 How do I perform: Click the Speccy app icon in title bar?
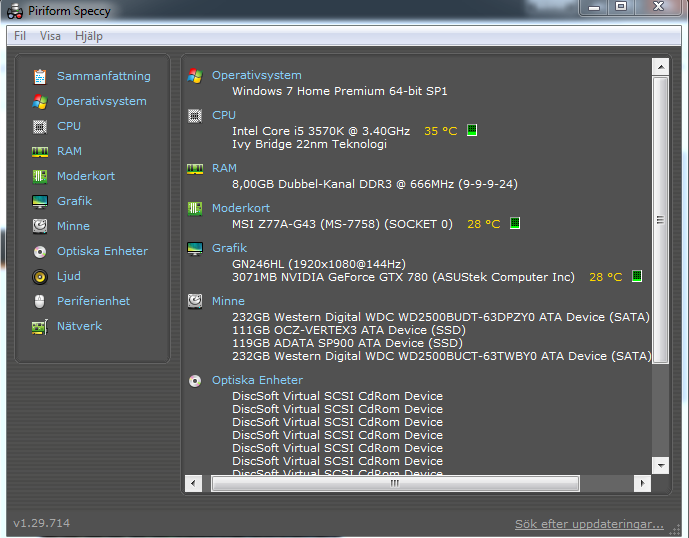[15, 11]
